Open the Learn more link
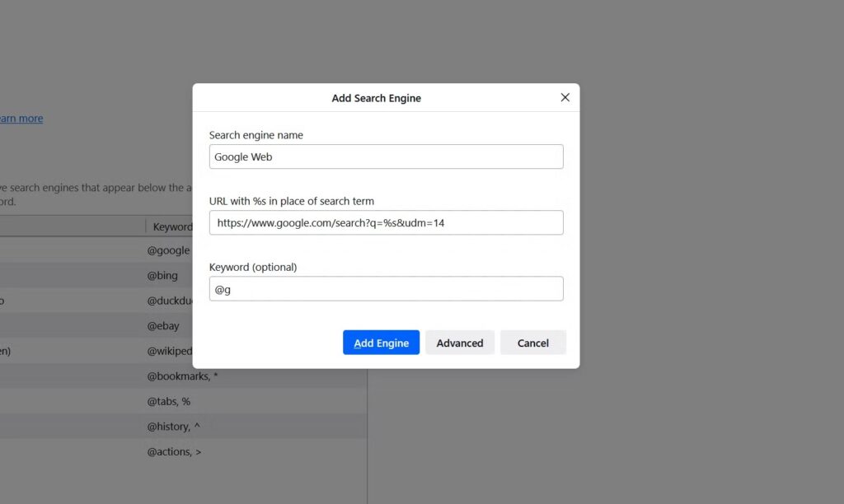 click(21, 119)
